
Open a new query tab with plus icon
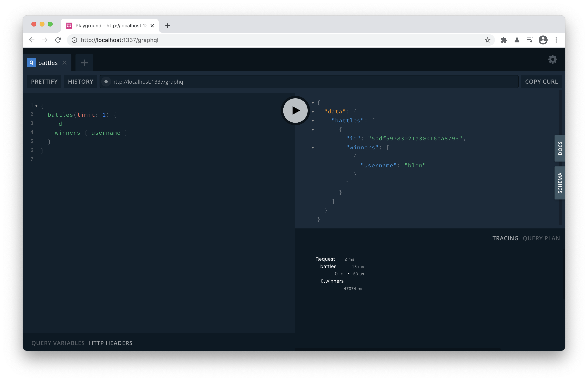coord(84,62)
